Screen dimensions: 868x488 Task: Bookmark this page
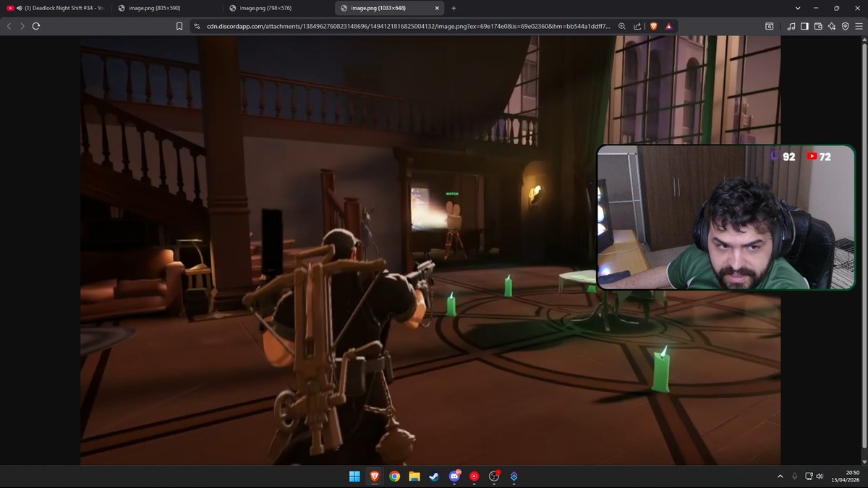click(x=179, y=26)
